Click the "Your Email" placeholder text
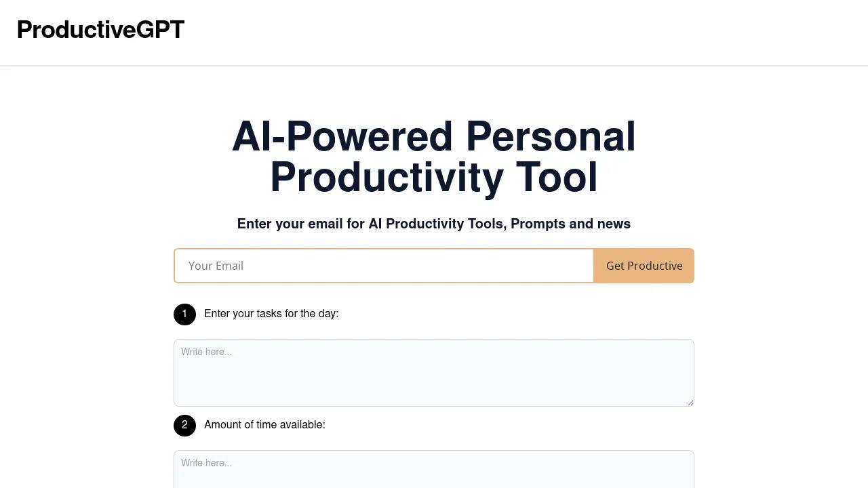The image size is (868, 488). pyautogui.click(x=216, y=266)
